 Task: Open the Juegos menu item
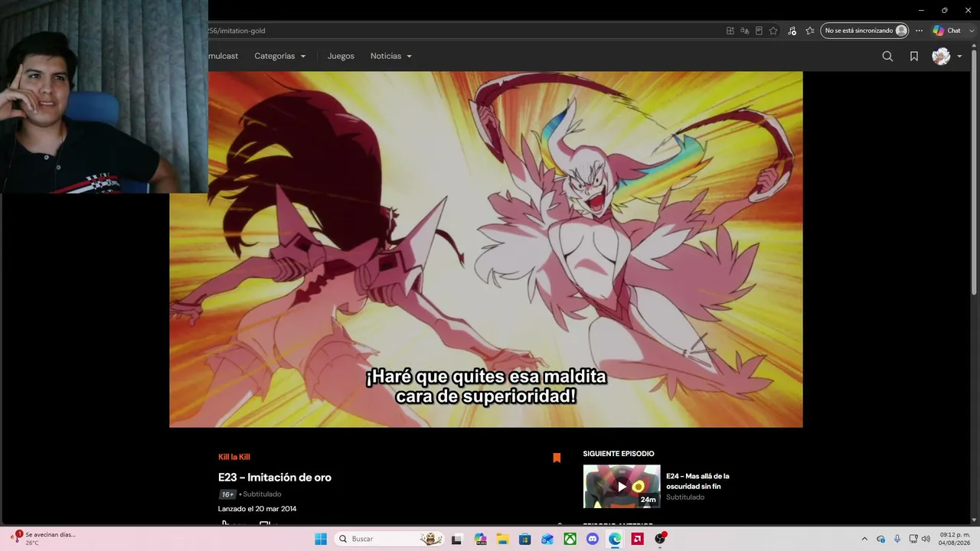341,56
